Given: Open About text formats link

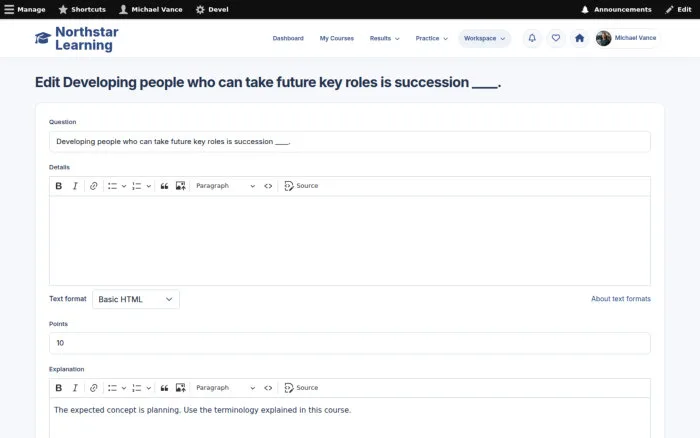Looking at the screenshot, I should (x=621, y=299).
